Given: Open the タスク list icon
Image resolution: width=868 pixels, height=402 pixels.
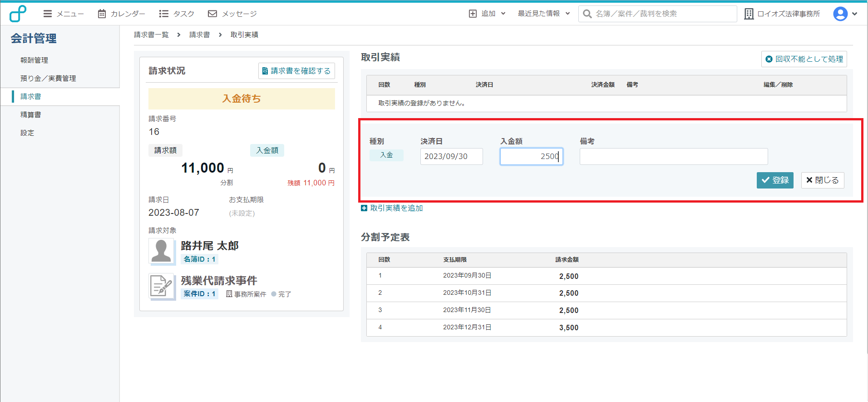Looking at the screenshot, I should 164,14.
